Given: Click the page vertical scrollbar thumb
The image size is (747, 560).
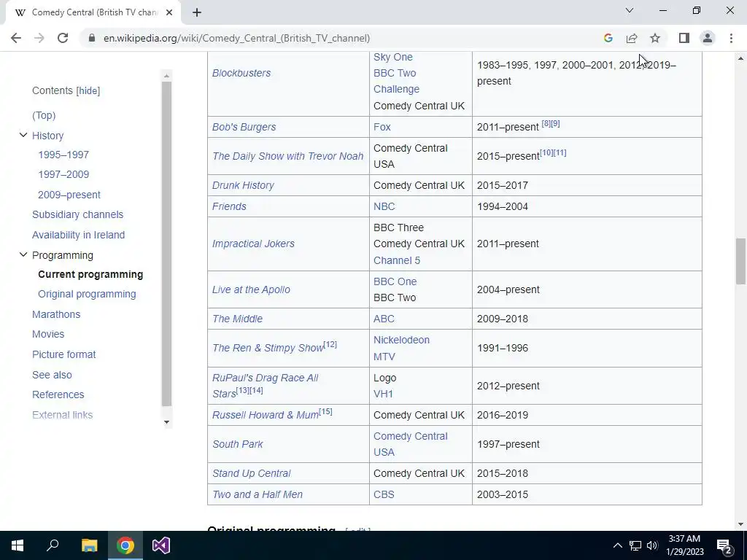Looking at the screenshot, I should 740,261.
